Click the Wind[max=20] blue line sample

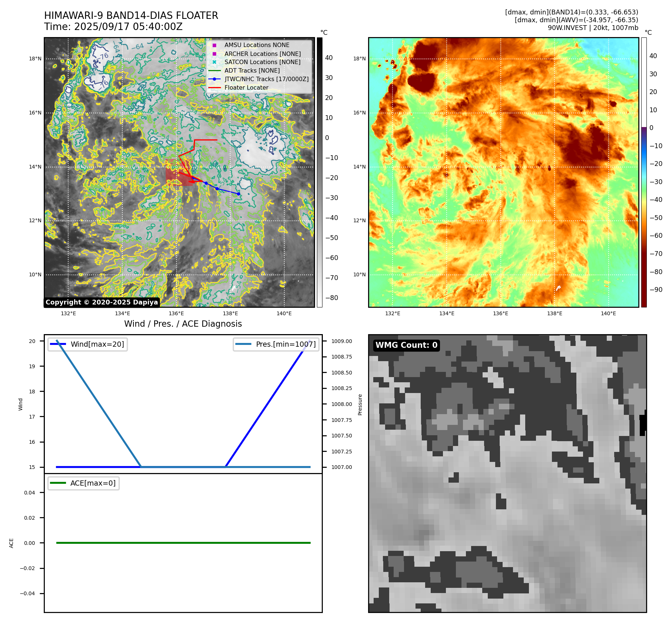pyautogui.click(x=58, y=344)
